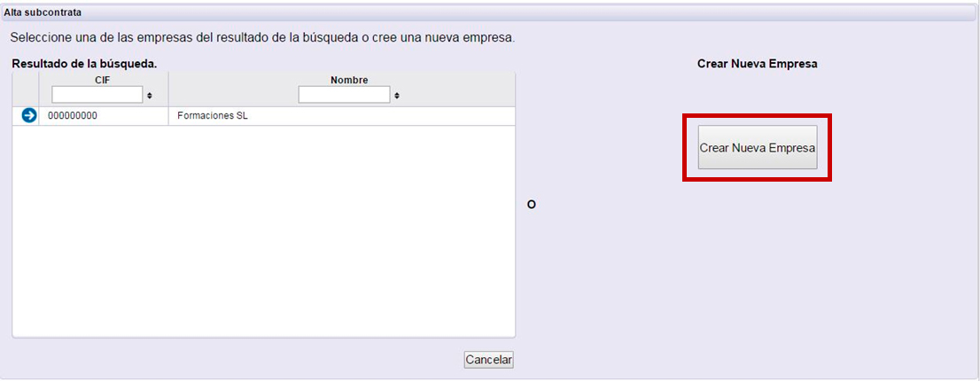Click the bold O separator between panels
This screenshot has height=381, width=980.
click(x=532, y=205)
